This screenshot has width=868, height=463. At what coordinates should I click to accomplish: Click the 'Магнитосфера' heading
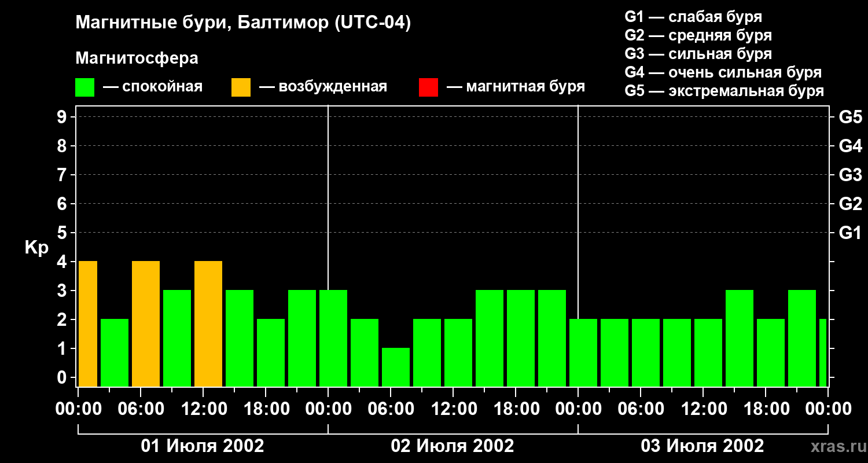click(137, 58)
